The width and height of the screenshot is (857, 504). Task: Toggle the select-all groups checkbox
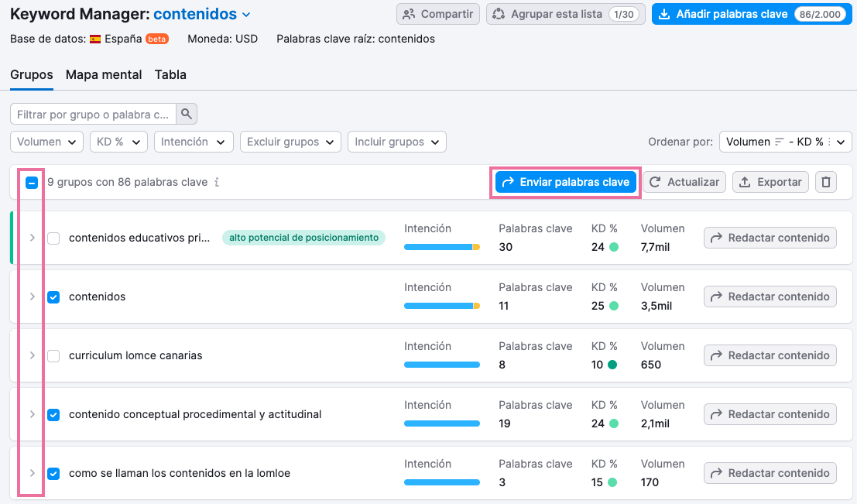point(32,183)
